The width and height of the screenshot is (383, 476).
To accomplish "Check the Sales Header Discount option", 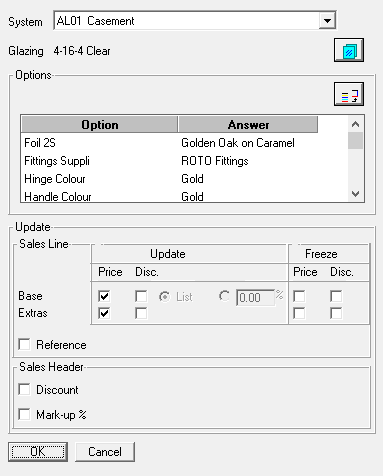I will (x=24, y=389).
